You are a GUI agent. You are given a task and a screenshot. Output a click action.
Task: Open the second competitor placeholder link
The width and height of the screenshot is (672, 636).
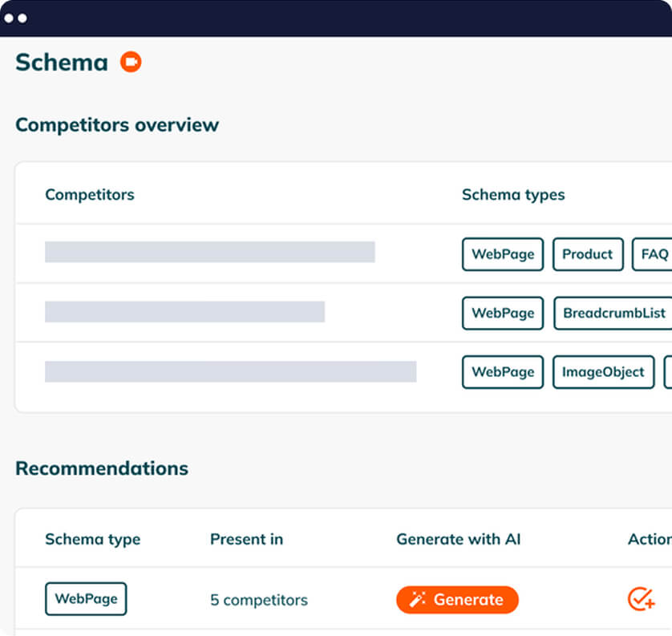coord(184,311)
